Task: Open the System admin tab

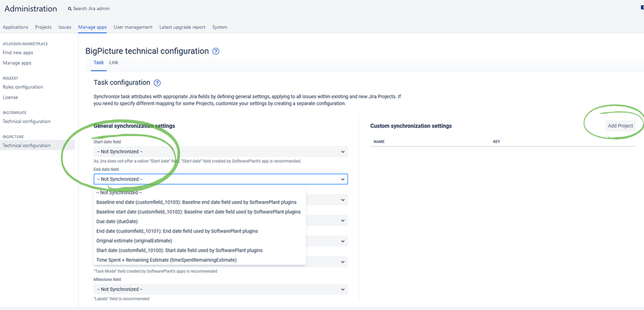Action: pos(220,27)
